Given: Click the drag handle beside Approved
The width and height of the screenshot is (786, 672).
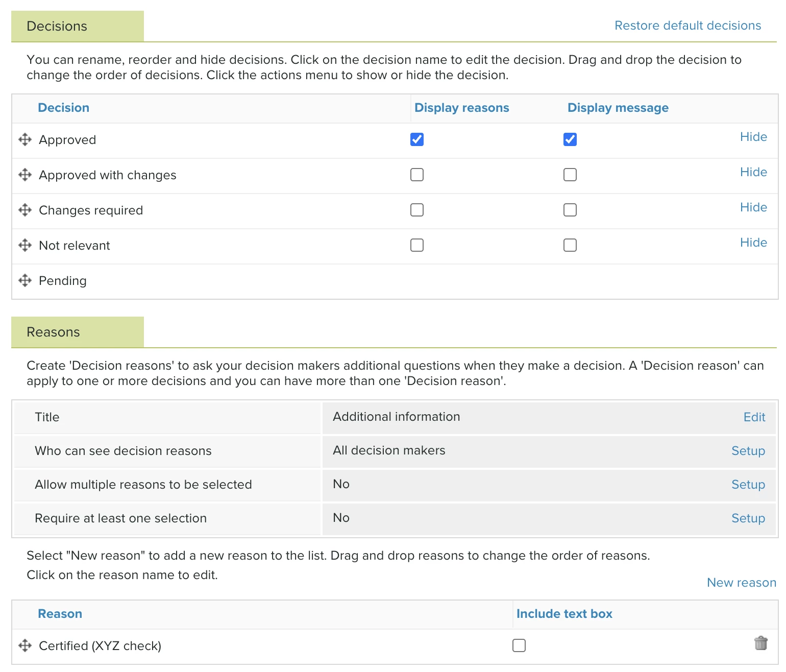Looking at the screenshot, I should [25, 139].
